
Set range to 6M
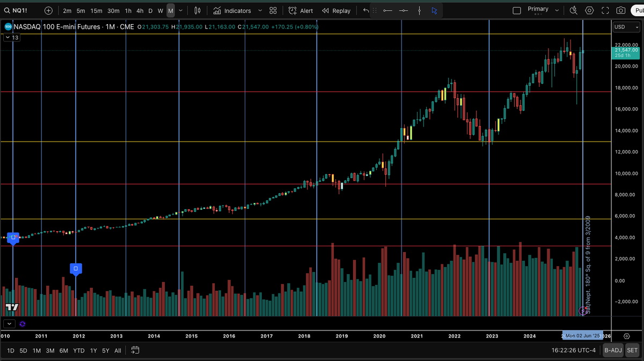[63, 350]
